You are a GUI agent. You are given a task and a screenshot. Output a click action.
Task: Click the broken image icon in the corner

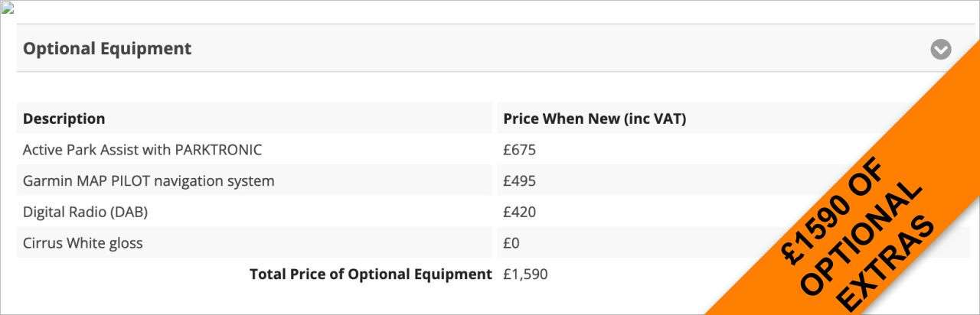pyautogui.click(x=8, y=9)
